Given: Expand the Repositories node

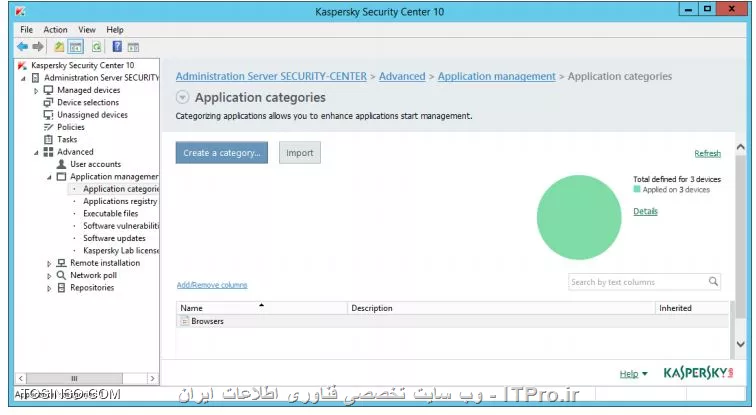Looking at the screenshot, I should point(49,288).
